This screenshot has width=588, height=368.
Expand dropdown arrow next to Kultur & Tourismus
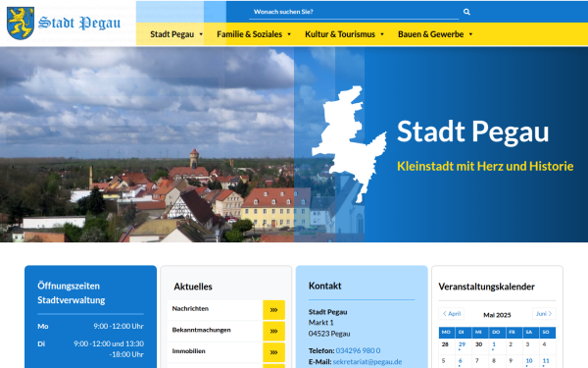[382, 34]
